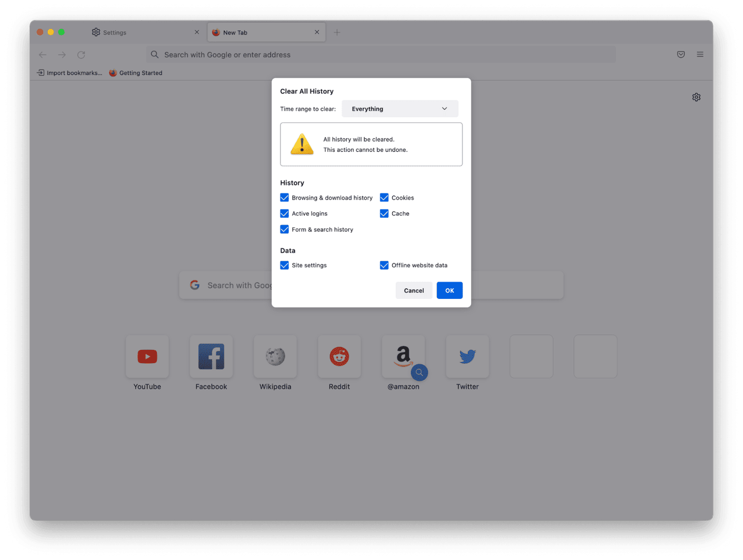Toggle the Form & search history checkbox
The image size is (743, 560).
point(284,229)
